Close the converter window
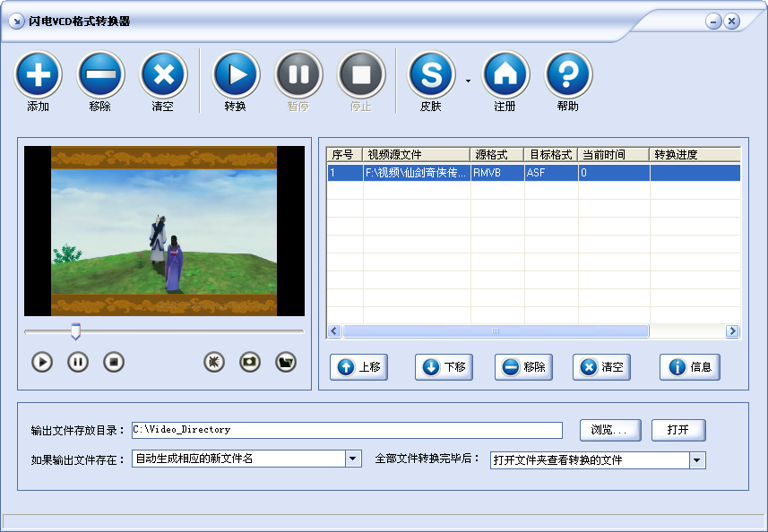The width and height of the screenshot is (768, 532). [x=732, y=21]
